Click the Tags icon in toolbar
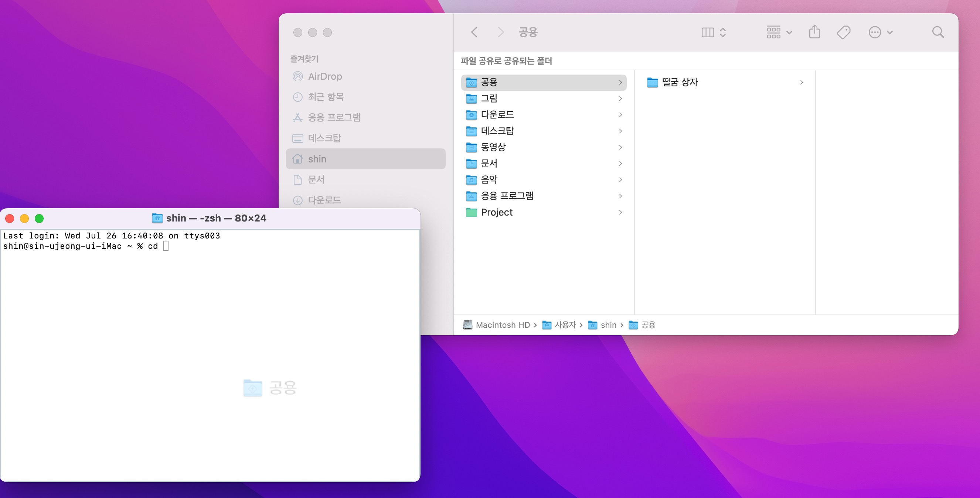This screenshot has height=498, width=980. tap(843, 32)
